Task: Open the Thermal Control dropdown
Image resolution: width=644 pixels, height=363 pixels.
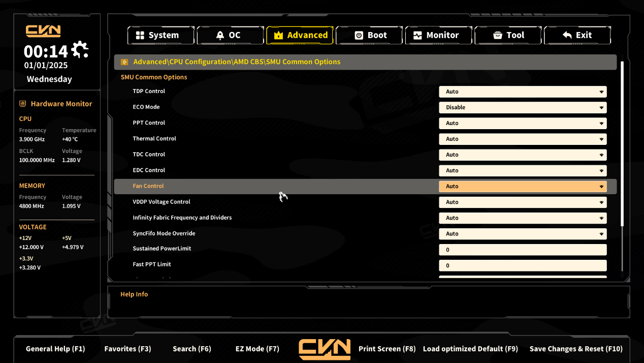Action: (523, 139)
